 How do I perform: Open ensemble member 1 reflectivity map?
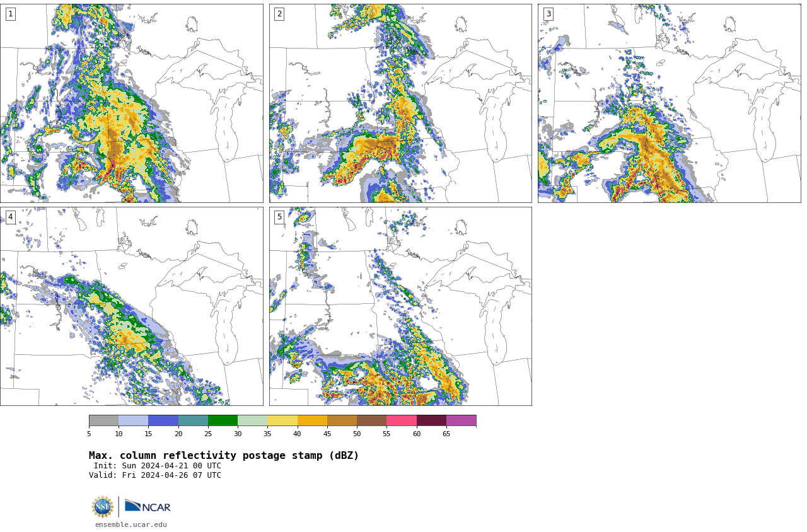coord(131,103)
